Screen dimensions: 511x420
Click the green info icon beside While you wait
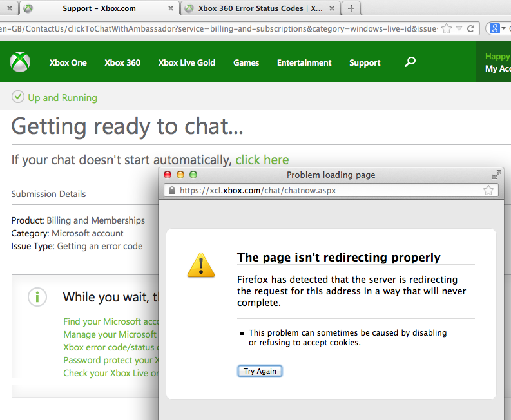click(x=37, y=297)
